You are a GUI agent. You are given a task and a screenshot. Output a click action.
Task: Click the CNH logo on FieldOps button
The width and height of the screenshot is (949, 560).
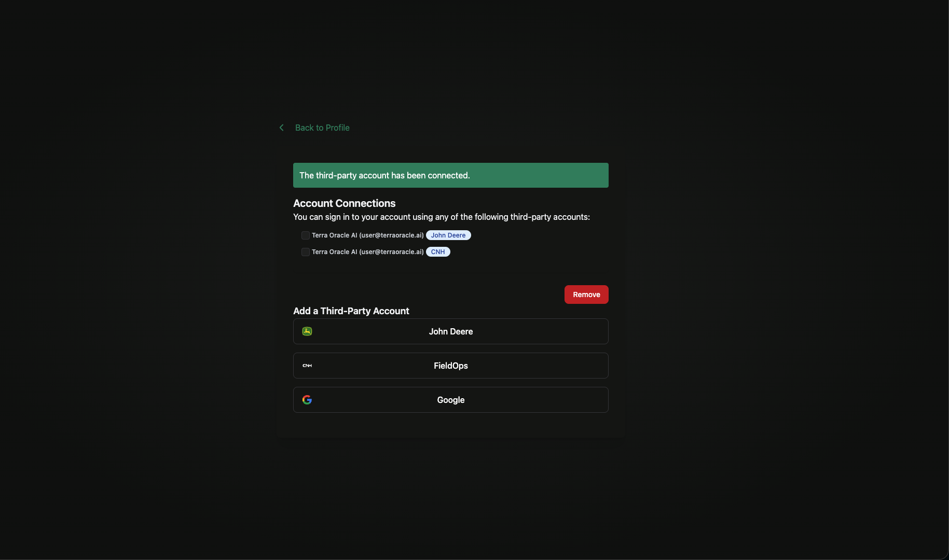pyautogui.click(x=307, y=366)
